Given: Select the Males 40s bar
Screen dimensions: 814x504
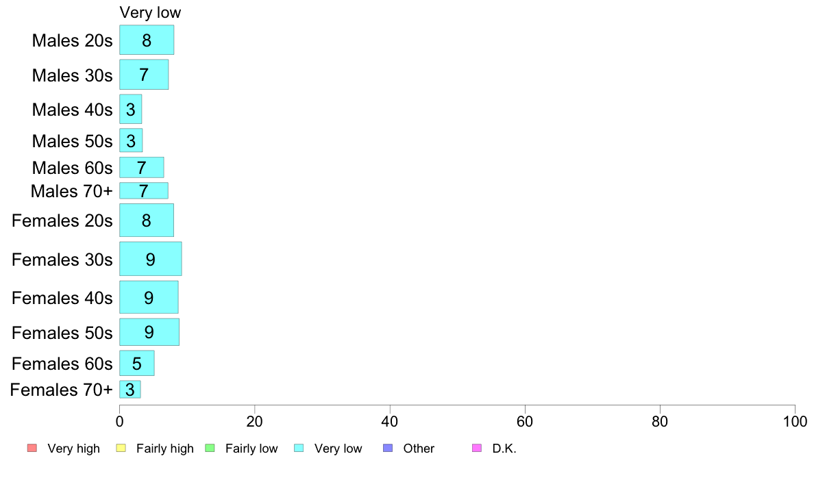Looking at the screenshot, I should 131,109.
